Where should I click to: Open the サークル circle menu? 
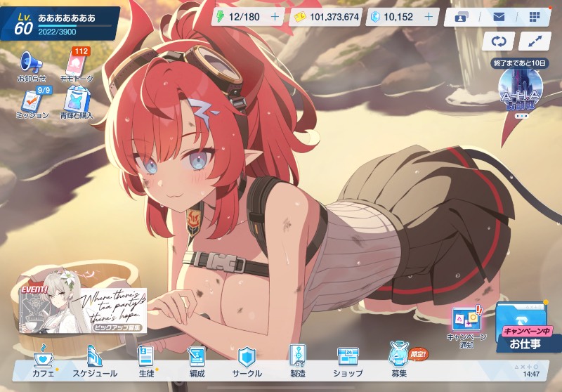[x=247, y=361]
